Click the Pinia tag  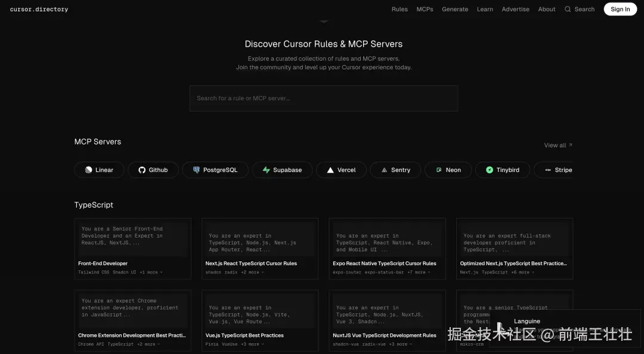point(212,344)
